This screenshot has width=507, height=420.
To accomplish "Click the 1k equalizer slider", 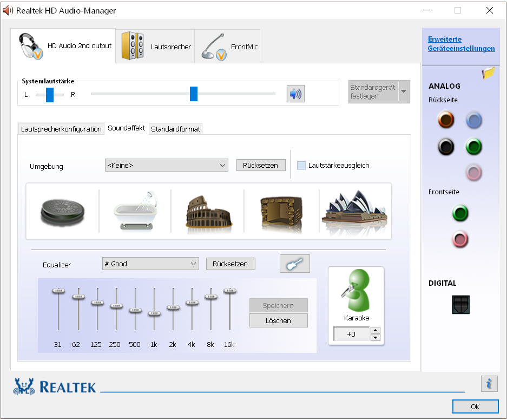I will [154, 313].
